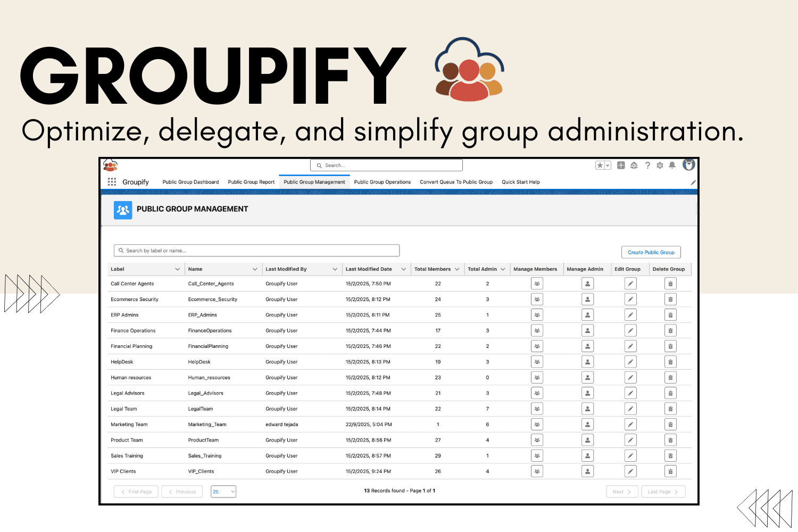Open favorites list dropdown arrow
This screenshot has height=532, width=798.
pos(608,165)
